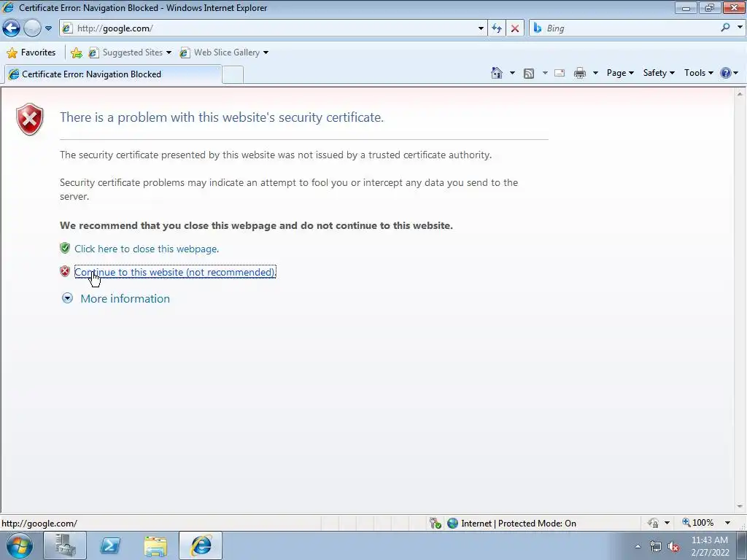Click the Refresh button beside address bar
747x560 pixels.
(496, 28)
